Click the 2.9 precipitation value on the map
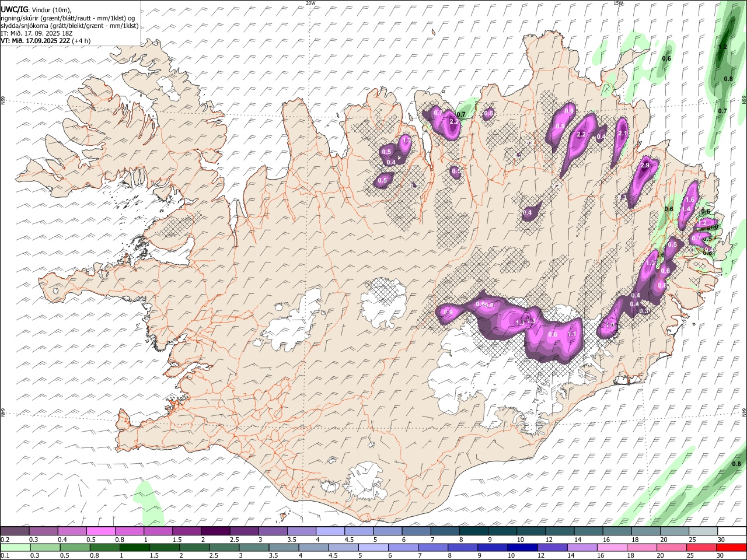Viewport: 747px width, 560px height. pos(645,166)
